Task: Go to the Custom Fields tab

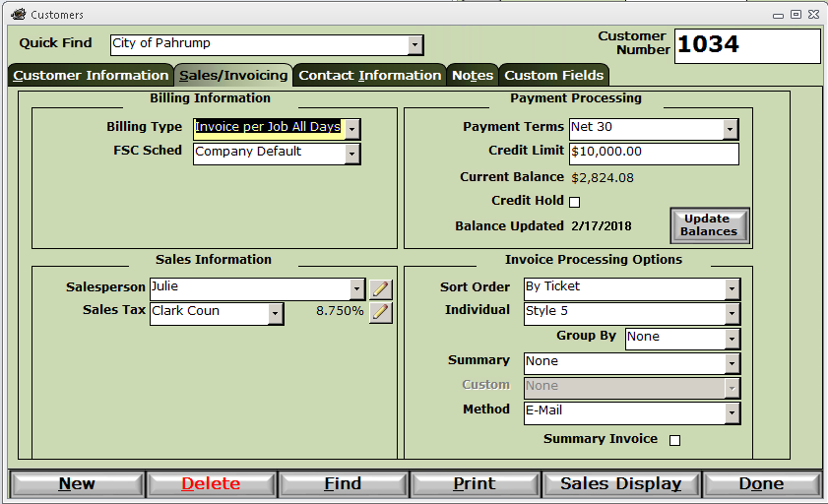Action: point(554,76)
